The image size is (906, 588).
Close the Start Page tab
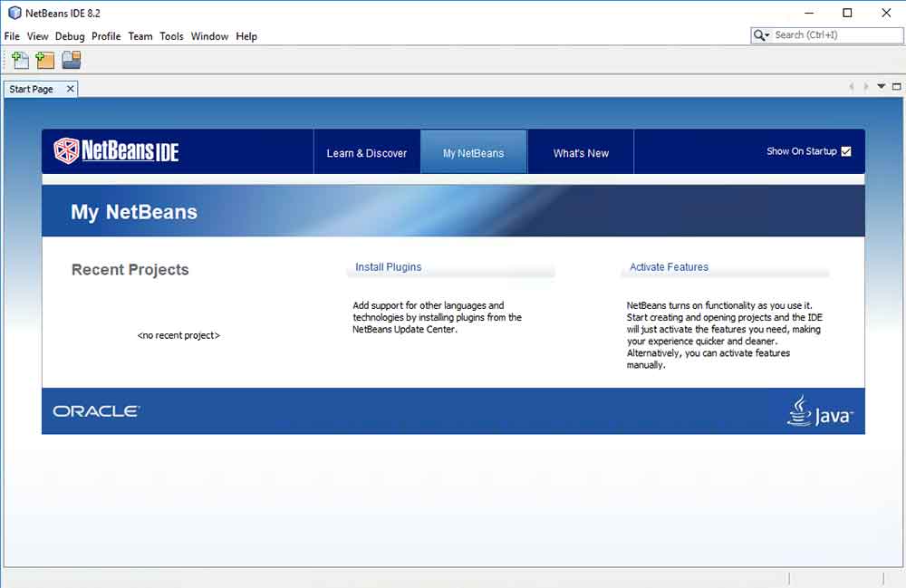[70, 89]
